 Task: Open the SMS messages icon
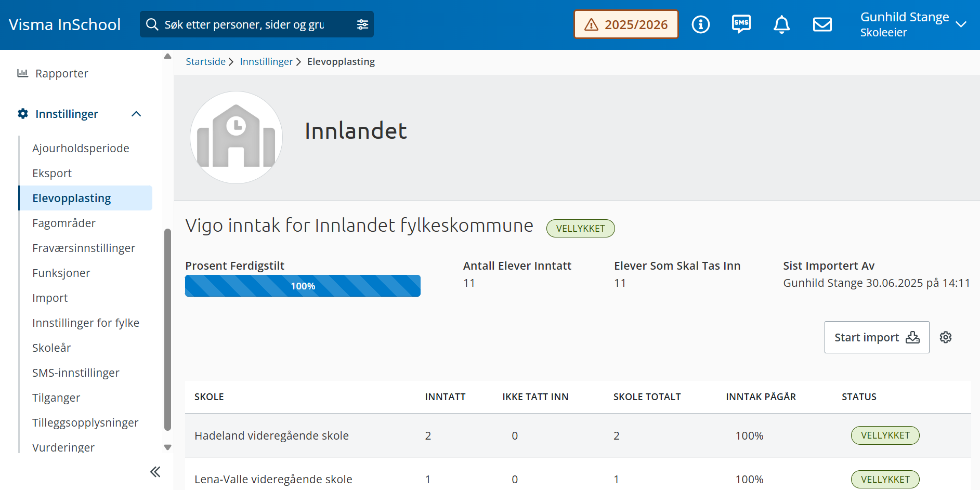click(741, 24)
